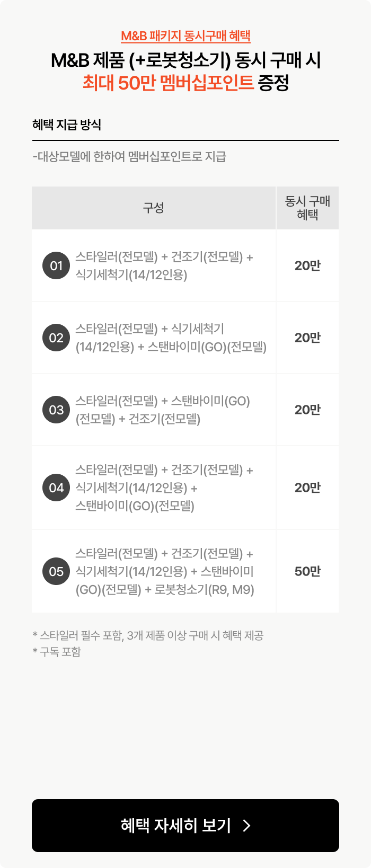Click 대상모델에 한하여 멤버십포인트로 지급 text
Viewport: 371px width, 868px height.
tap(129, 156)
